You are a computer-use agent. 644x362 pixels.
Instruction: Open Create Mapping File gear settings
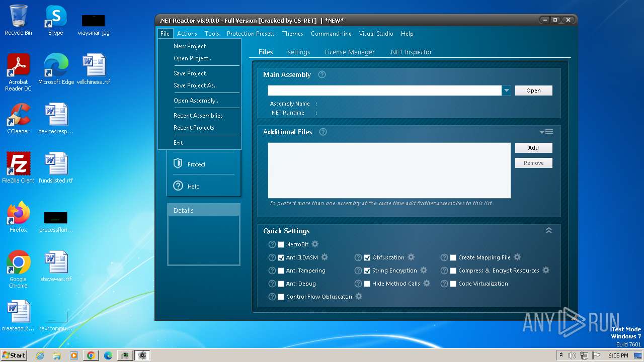coord(517,257)
